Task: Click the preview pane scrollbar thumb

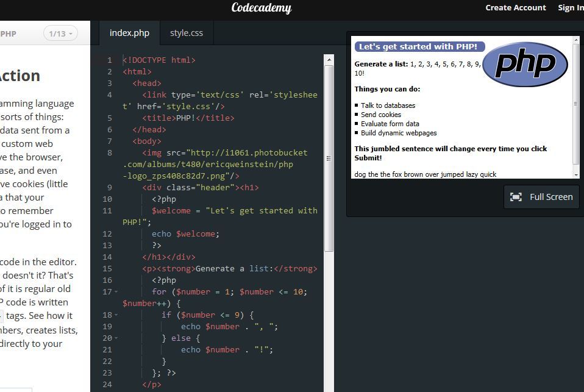Action: point(576,104)
